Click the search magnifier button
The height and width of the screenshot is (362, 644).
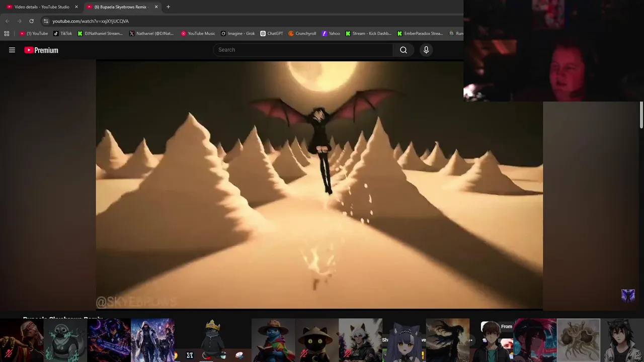[404, 50]
